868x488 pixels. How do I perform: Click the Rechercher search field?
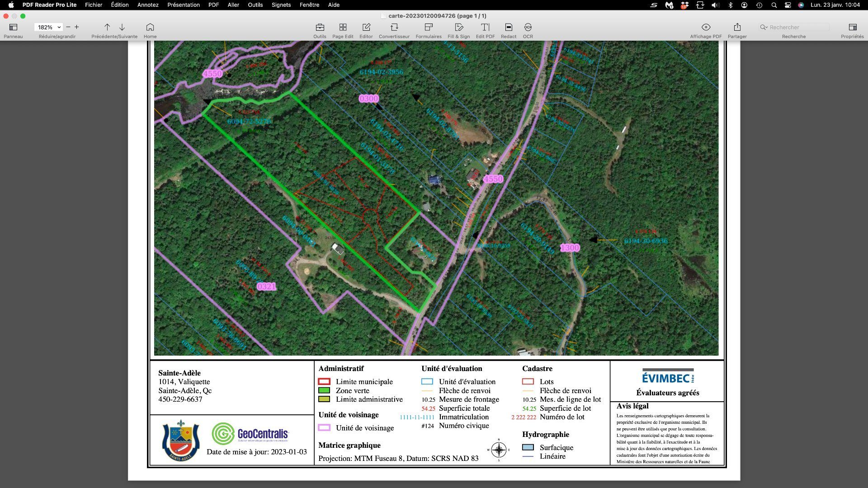pos(798,27)
